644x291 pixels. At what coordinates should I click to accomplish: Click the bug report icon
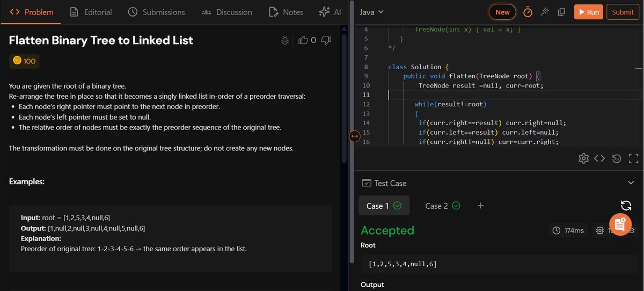point(285,40)
